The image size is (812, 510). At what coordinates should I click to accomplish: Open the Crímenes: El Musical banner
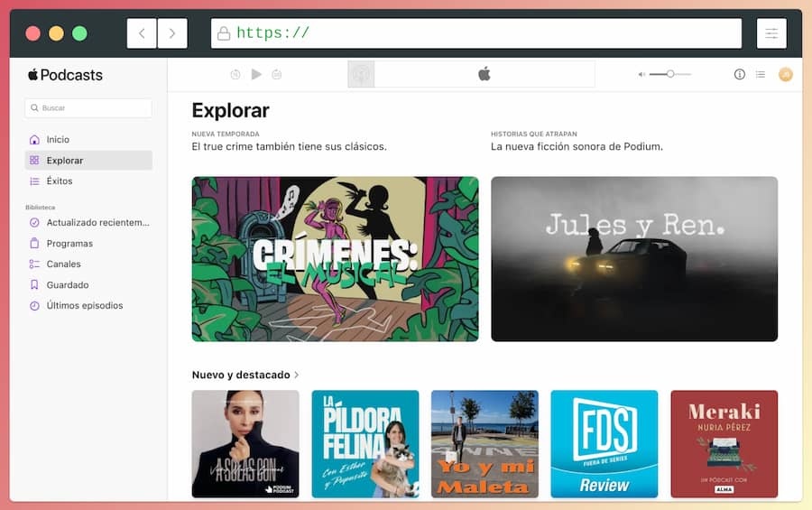coord(335,259)
